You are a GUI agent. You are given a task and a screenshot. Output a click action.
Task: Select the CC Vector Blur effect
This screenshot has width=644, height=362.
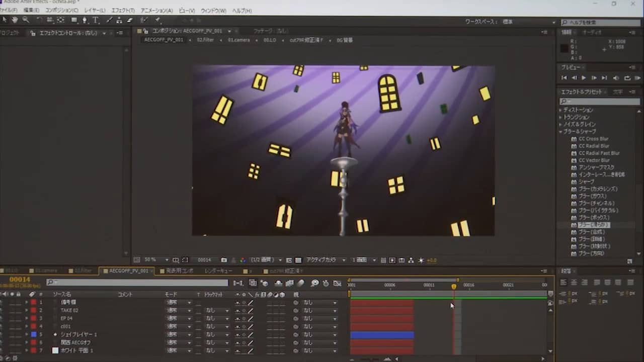point(594,160)
